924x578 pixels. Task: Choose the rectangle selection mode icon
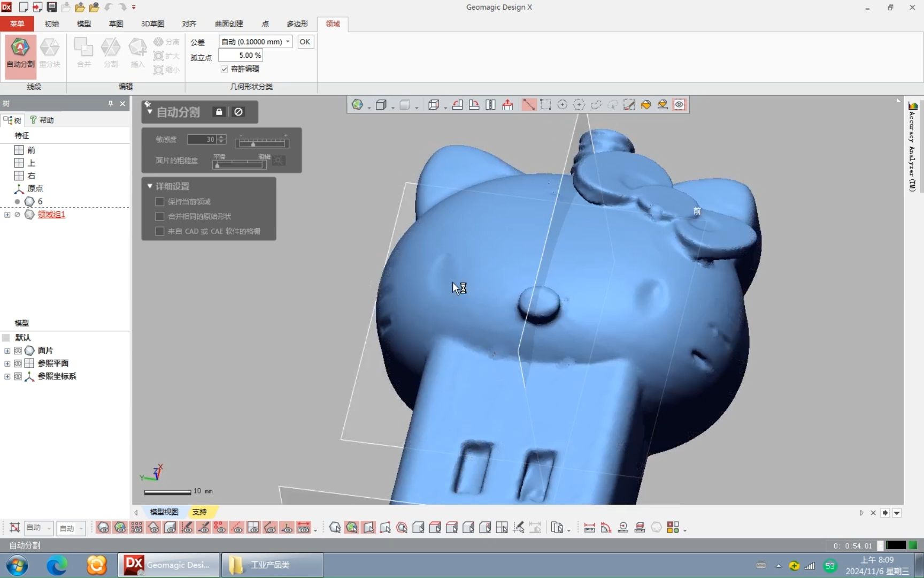click(545, 105)
